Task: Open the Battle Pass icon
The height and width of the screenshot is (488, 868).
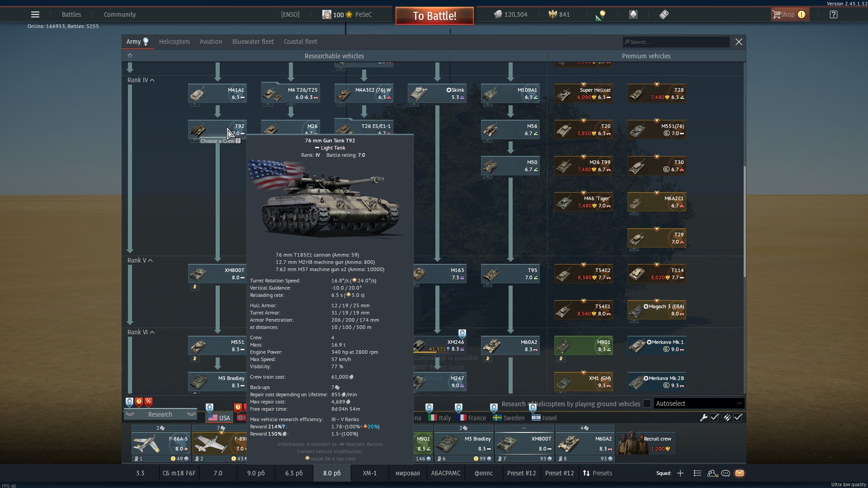Action: [x=664, y=14]
